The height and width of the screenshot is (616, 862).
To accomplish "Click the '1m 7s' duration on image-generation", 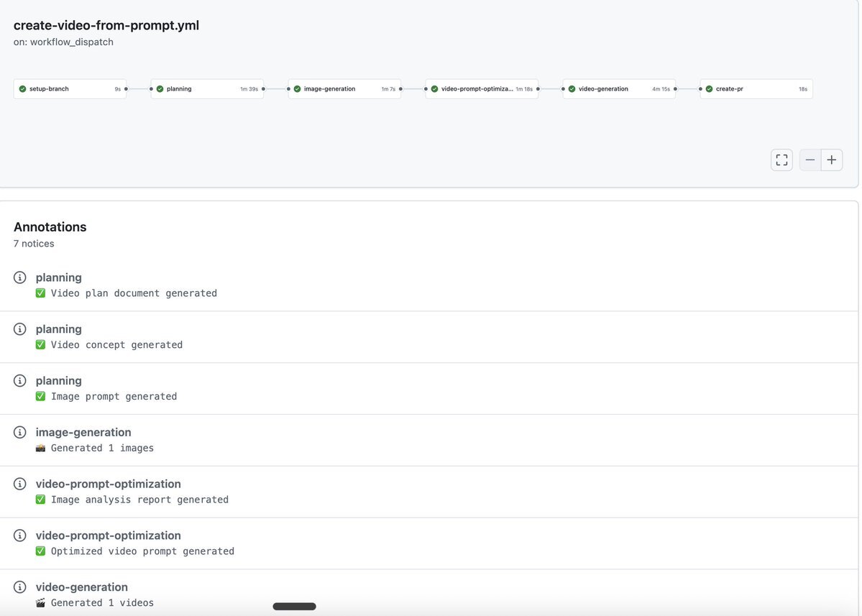I will coord(388,89).
